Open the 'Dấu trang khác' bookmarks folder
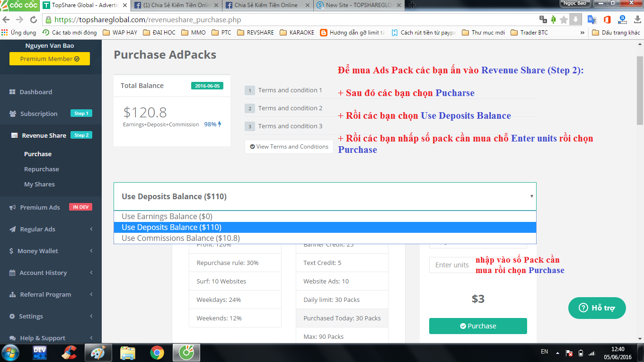644x362 pixels. click(616, 33)
